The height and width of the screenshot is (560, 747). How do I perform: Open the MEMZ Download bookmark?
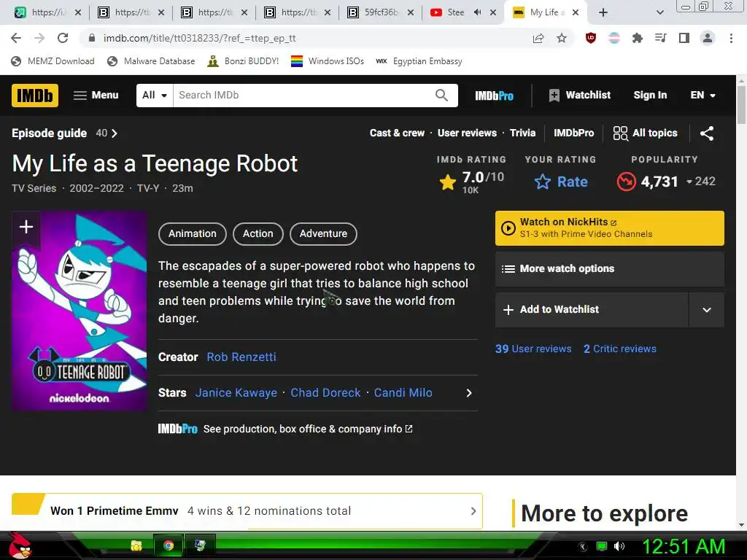[x=53, y=61]
